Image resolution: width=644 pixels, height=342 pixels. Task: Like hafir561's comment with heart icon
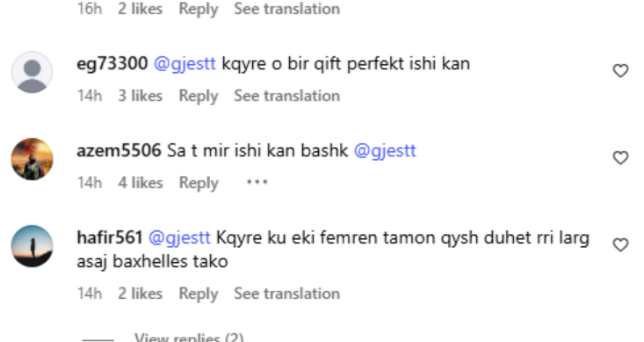point(620,245)
